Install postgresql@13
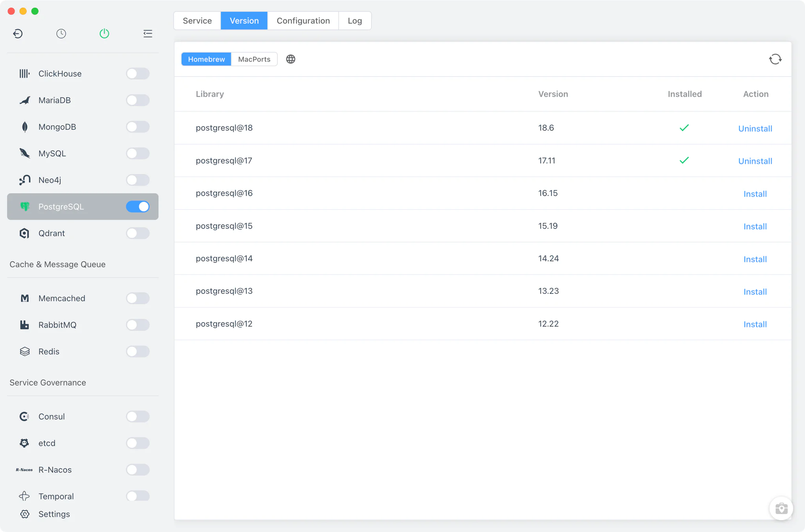805x532 pixels. (755, 292)
